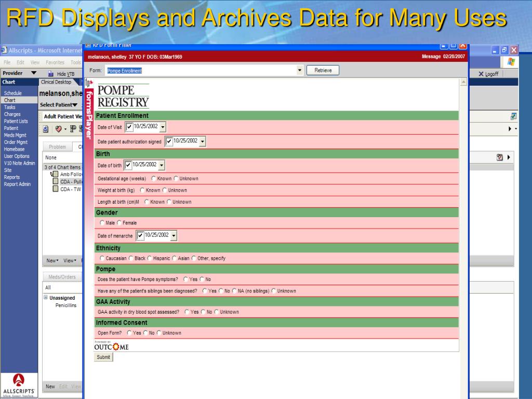Screen dimensions: 532x399
Task: Select Yes for Pompe symptoms
Action: coord(185,279)
